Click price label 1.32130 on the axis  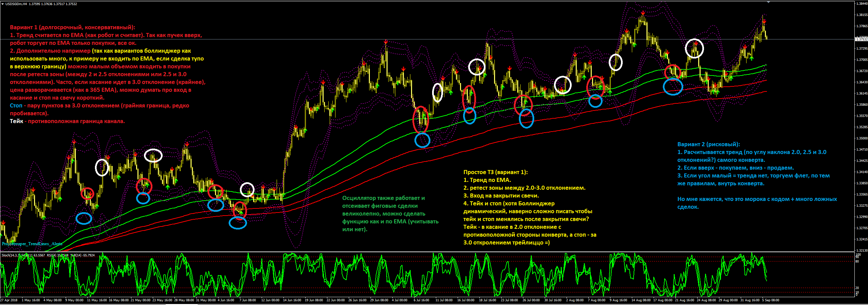(x=862, y=250)
